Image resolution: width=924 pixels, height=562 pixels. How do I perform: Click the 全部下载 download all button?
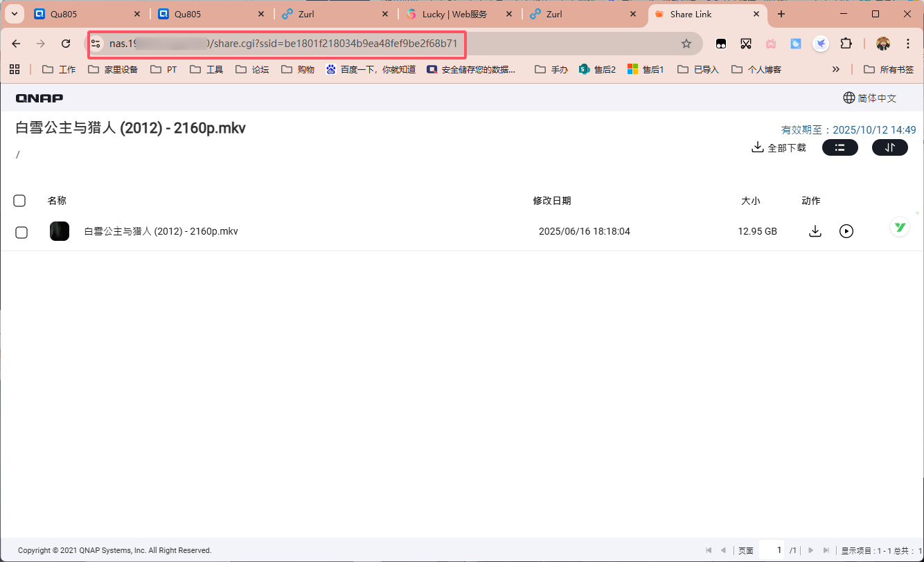click(777, 147)
